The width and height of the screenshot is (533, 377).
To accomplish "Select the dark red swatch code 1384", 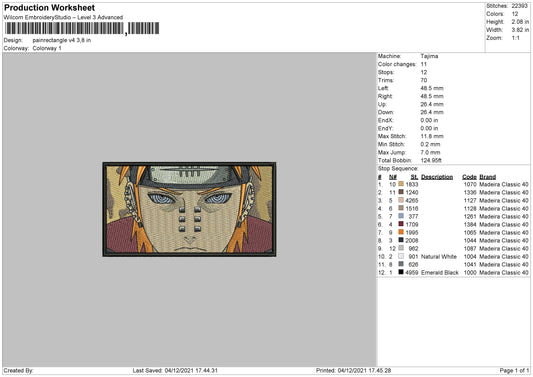I will click(401, 224).
